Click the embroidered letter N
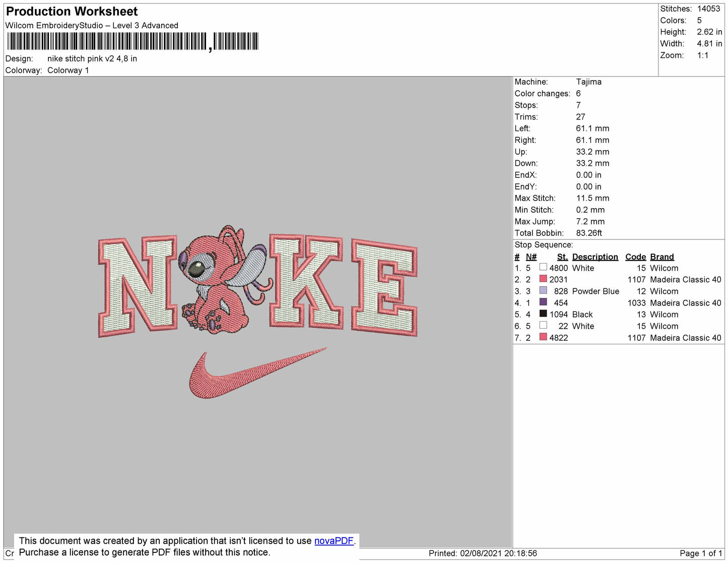This screenshot has width=728, height=563. (x=138, y=286)
